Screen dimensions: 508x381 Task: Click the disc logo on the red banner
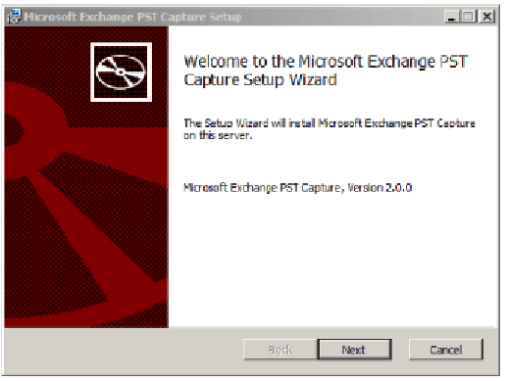point(121,72)
